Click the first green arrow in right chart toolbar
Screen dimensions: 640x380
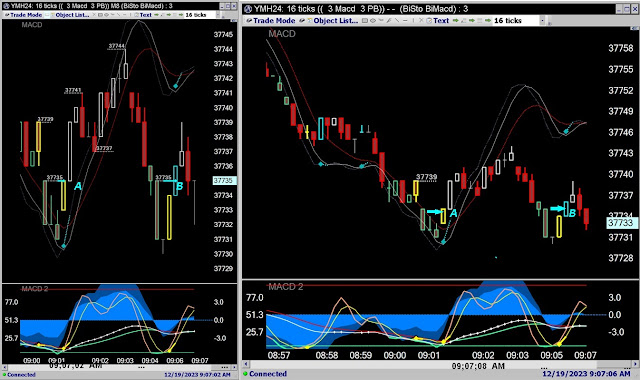pos(456,20)
